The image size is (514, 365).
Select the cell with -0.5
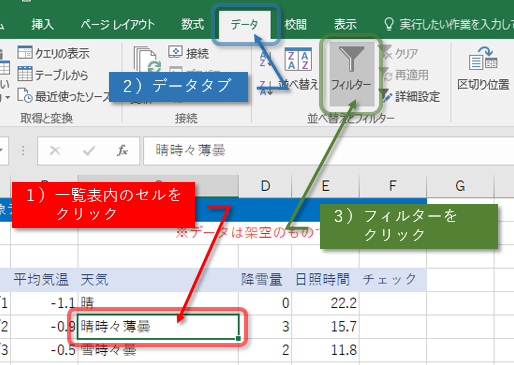point(44,350)
